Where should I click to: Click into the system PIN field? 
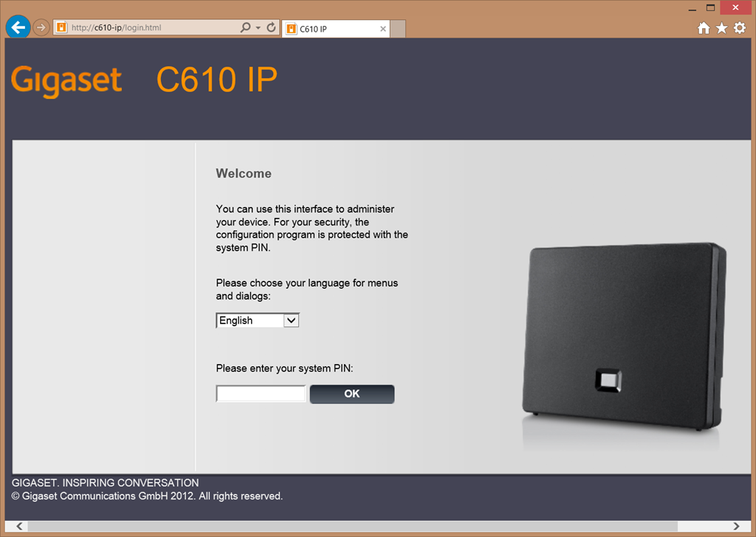(x=261, y=394)
